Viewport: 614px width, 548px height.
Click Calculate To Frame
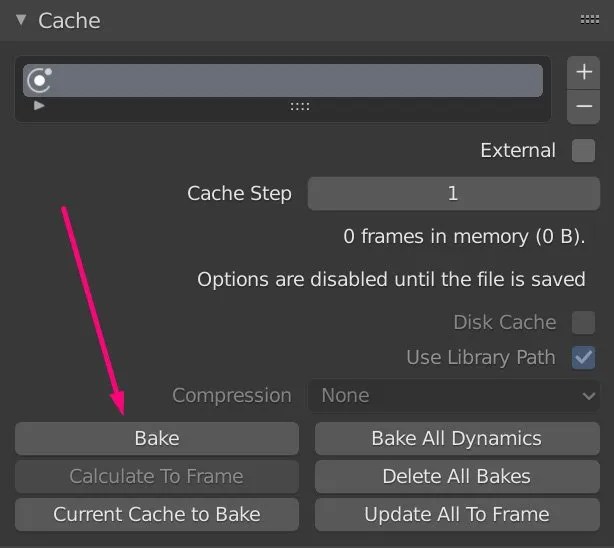pos(156,476)
